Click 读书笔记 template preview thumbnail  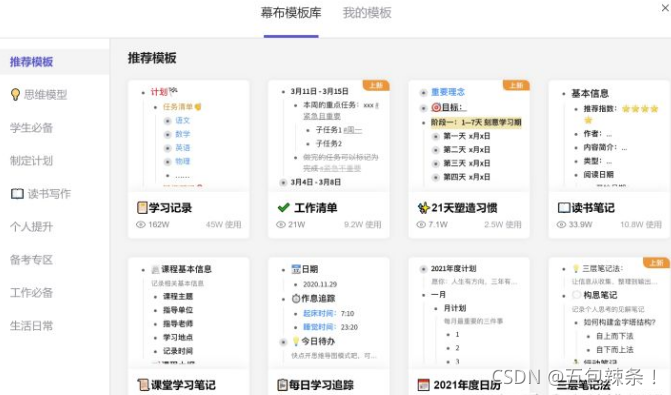609,136
